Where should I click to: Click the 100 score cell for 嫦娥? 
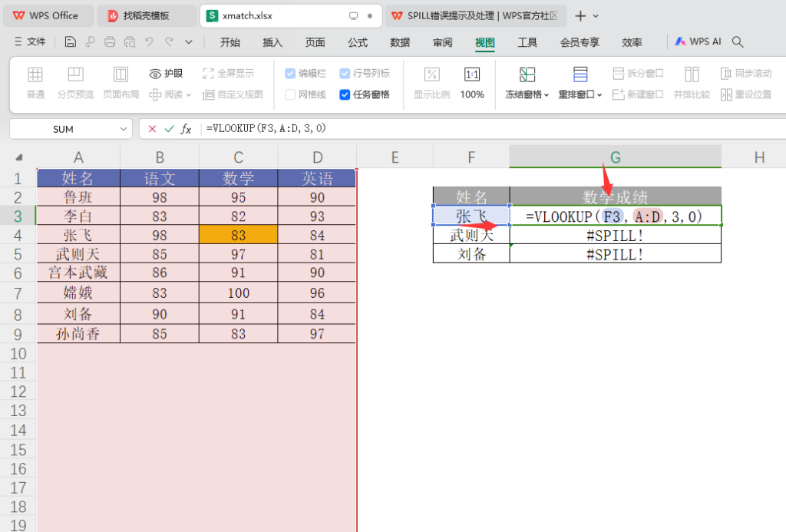coord(238,292)
